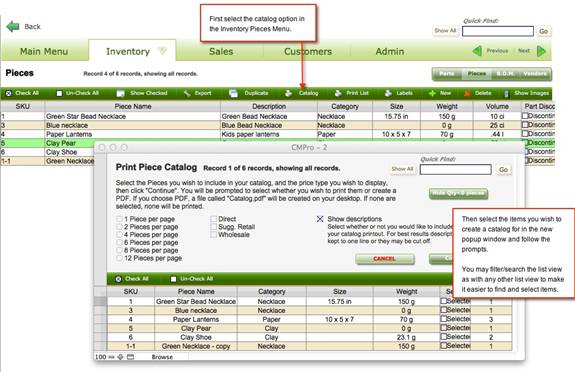The height and width of the screenshot is (372, 575).
Task: Click Show All in the catalog popup
Action: pyautogui.click(x=403, y=169)
